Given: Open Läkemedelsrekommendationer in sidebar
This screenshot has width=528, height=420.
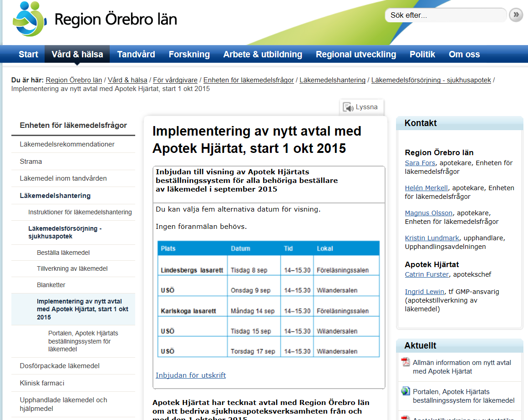Looking at the screenshot, I should [67, 144].
